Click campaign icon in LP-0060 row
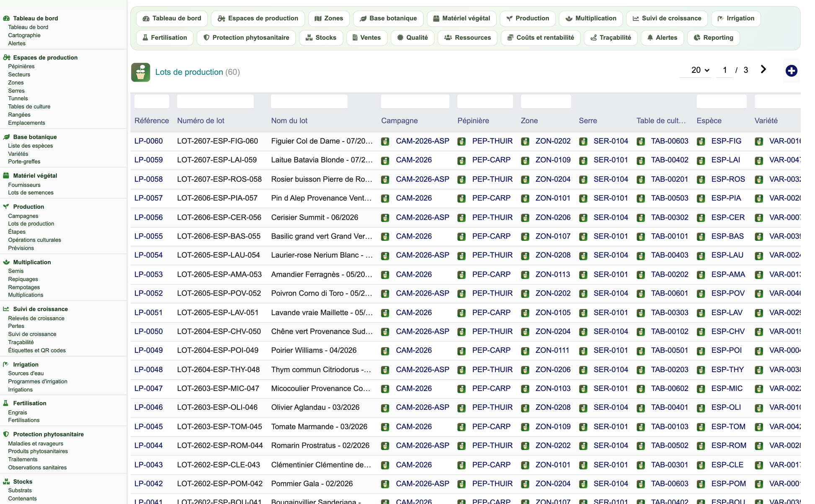Screen dimensions: 815x504 (385, 141)
